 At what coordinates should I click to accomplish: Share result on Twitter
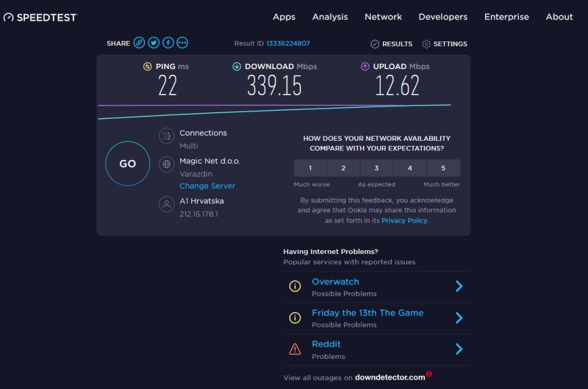[x=154, y=43]
